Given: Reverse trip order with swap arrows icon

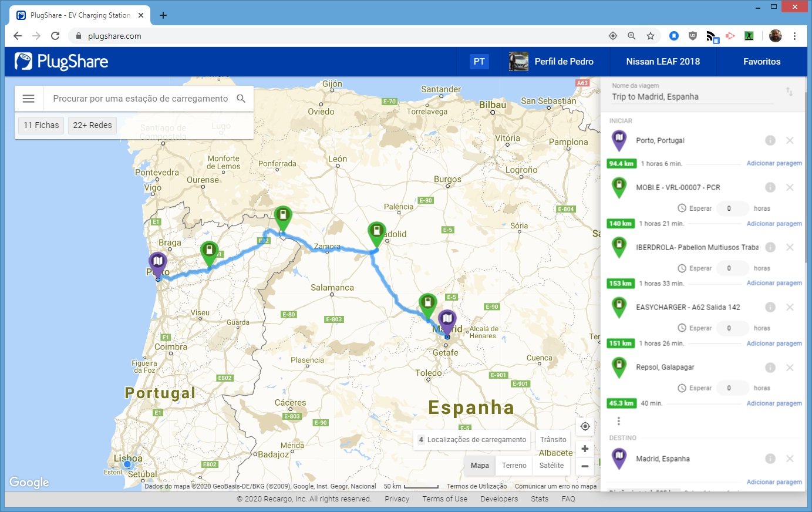Looking at the screenshot, I should [789, 92].
